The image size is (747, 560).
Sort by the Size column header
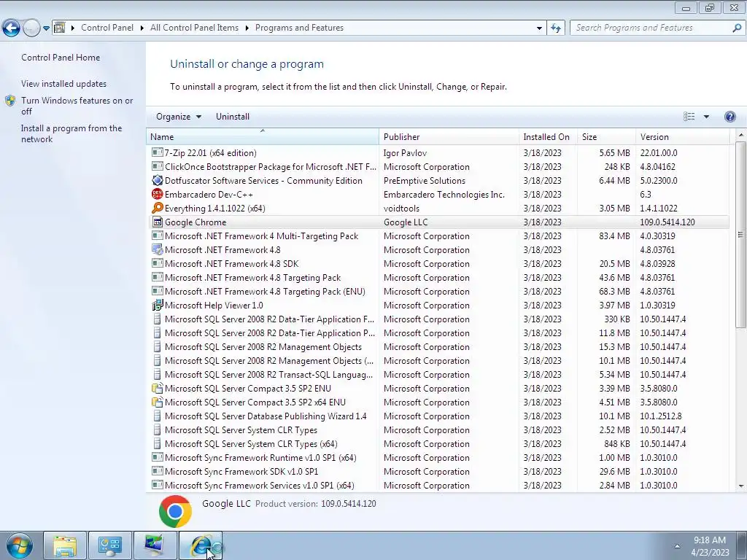click(606, 136)
